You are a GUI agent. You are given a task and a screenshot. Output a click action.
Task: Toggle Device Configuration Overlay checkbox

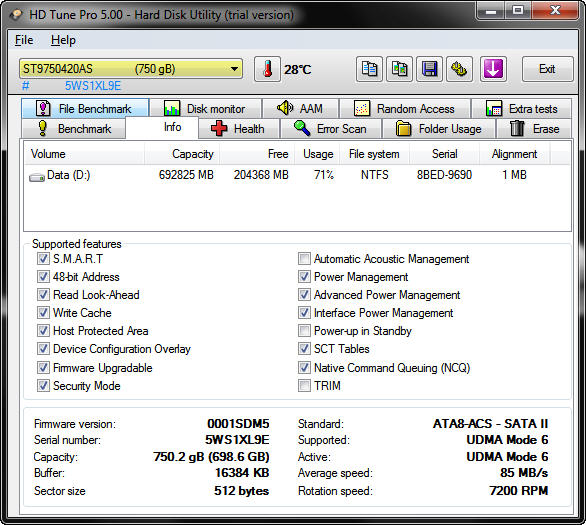(x=43, y=349)
